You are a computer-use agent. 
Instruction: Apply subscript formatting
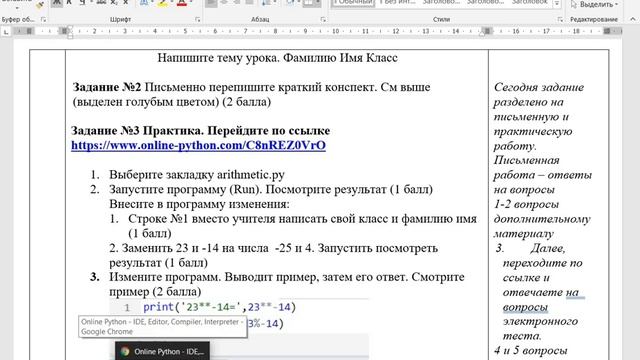click(114, 3)
